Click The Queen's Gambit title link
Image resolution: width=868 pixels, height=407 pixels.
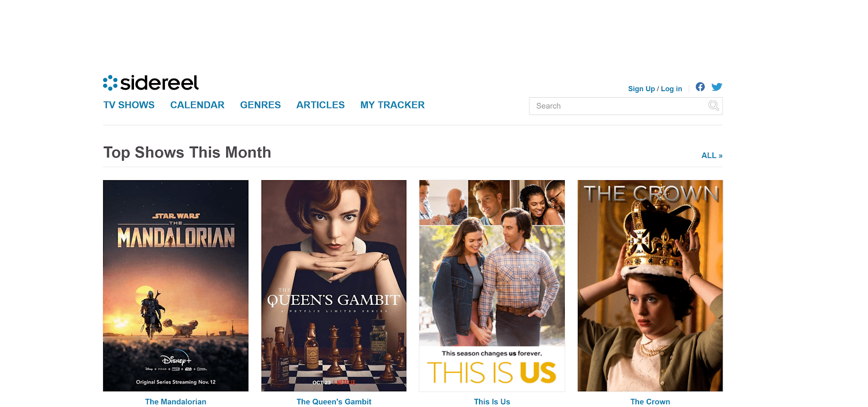(334, 402)
